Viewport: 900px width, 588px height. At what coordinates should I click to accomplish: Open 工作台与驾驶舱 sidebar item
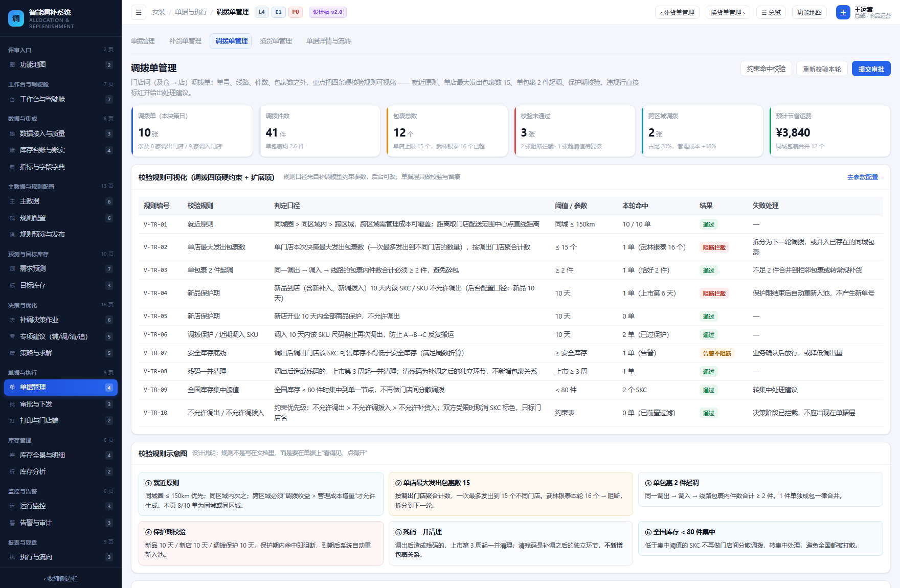click(61, 99)
